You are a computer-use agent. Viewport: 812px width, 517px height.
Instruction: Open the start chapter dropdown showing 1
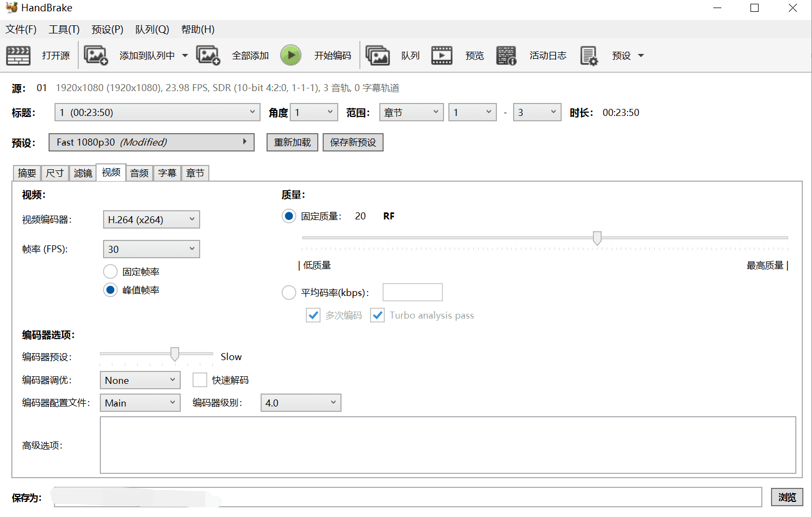(x=473, y=112)
